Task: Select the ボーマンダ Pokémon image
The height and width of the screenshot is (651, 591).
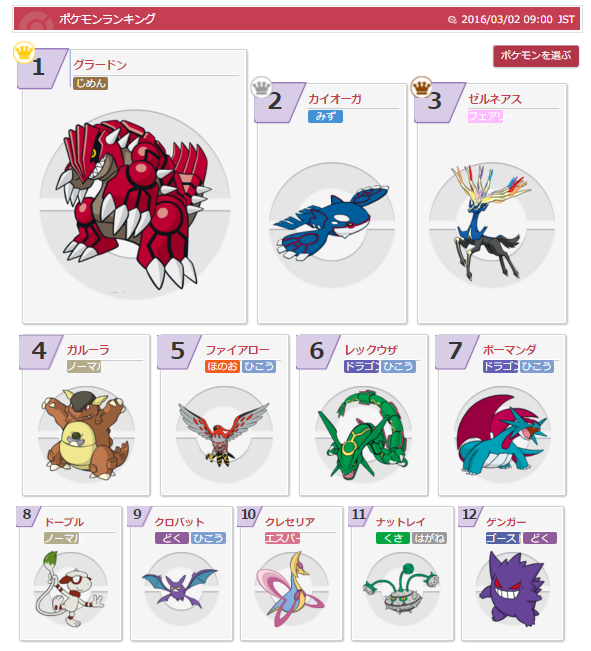Action: point(502,435)
